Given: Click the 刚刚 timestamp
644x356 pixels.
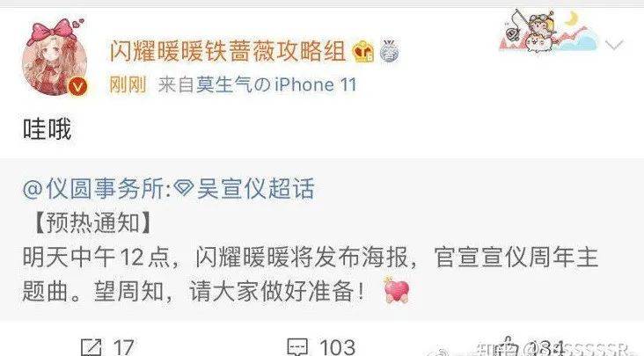Looking at the screenshot, I should click(128, 85).
